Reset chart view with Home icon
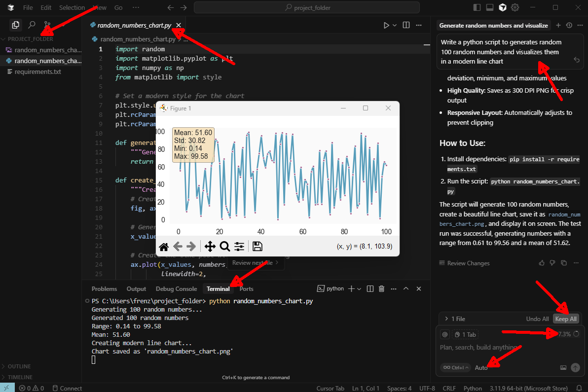588x392 pixels. (x=164, y=247)
